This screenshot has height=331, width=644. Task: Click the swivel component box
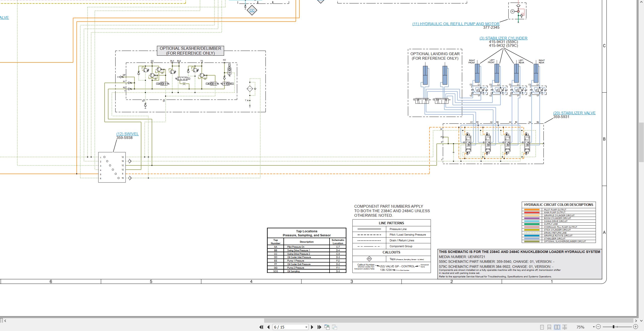point(112,167)
